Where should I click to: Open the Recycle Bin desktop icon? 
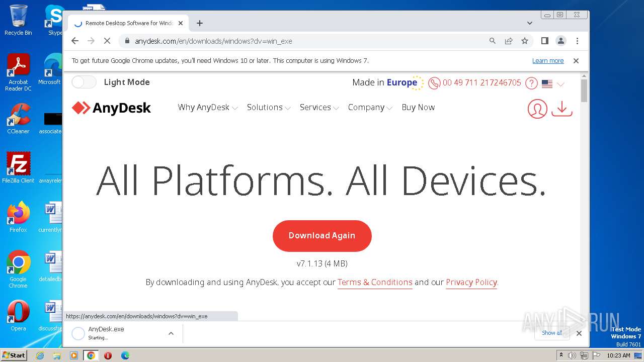pos(18,20)
